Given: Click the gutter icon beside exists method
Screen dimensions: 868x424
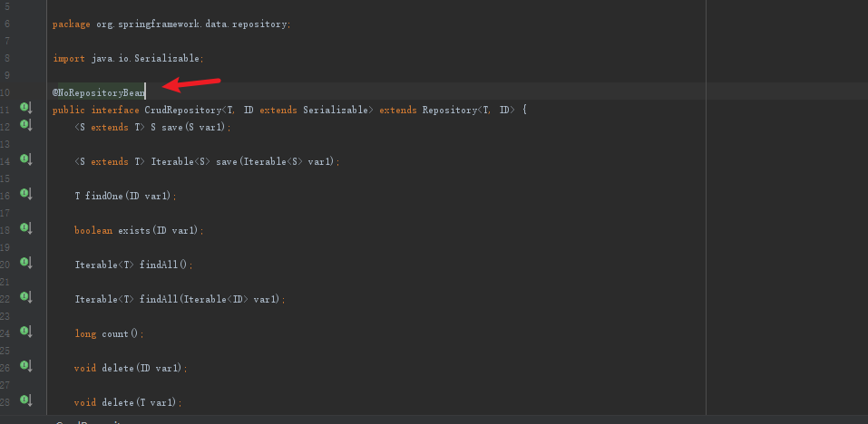Looking at the screenshot, I should pos(25,228).
